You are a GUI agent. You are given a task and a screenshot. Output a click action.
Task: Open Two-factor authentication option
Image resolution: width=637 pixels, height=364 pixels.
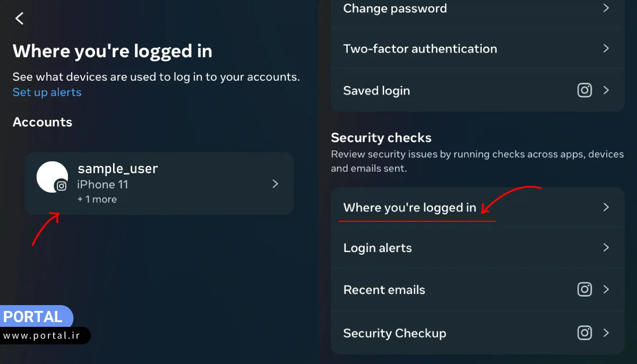coord(420,49)
